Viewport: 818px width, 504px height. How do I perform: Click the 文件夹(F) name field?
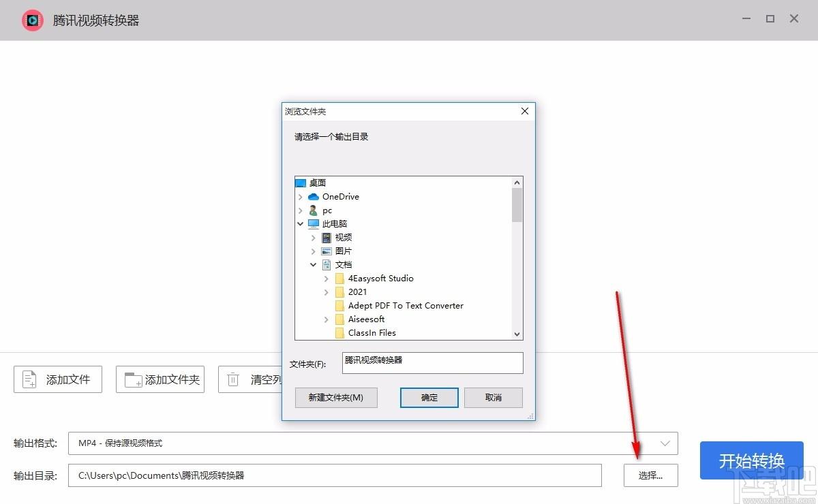tap(433, 363)
